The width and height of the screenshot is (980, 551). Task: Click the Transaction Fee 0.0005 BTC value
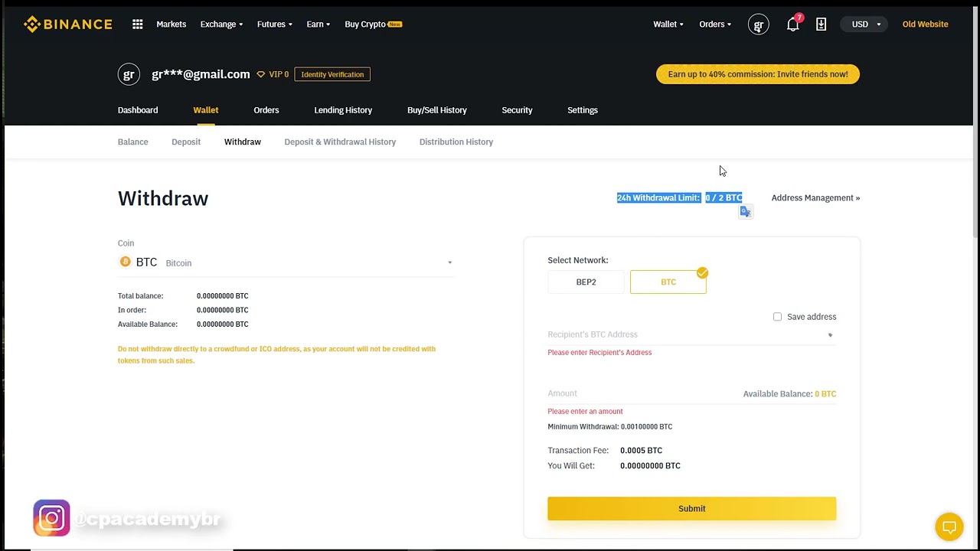(x=642, y=451)
